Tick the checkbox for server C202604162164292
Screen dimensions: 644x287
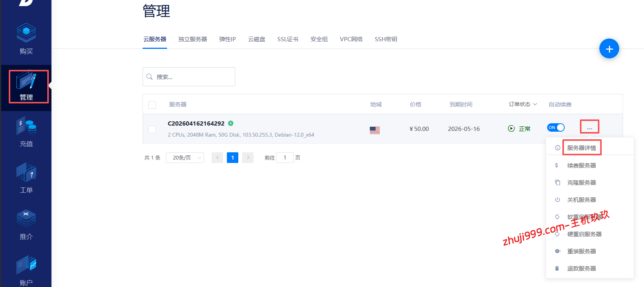152,129
